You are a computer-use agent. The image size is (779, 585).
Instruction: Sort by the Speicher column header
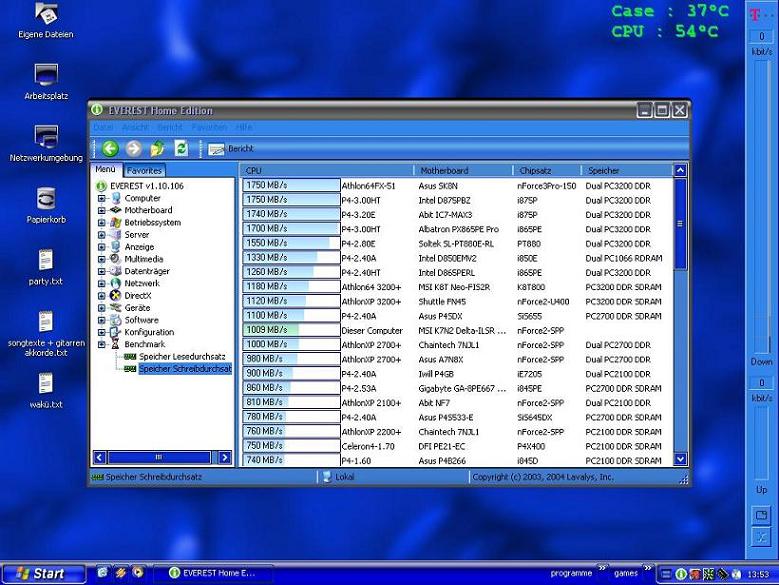point(627,170)
